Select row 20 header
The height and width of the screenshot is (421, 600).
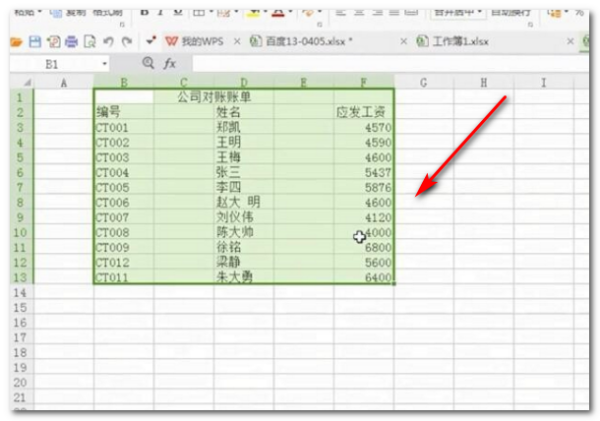pyautogui.click(x=20, y=383)
